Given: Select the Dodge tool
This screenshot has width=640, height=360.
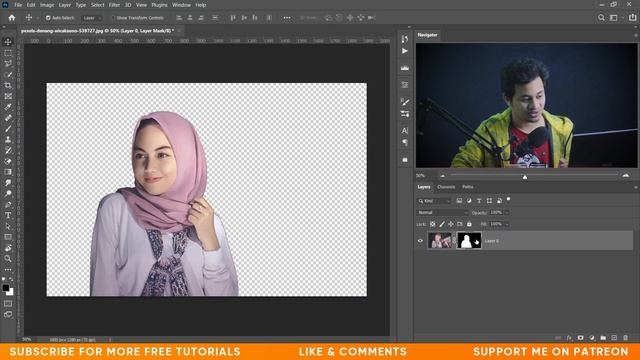Looking at the screenshot, I should click(8, 194).
